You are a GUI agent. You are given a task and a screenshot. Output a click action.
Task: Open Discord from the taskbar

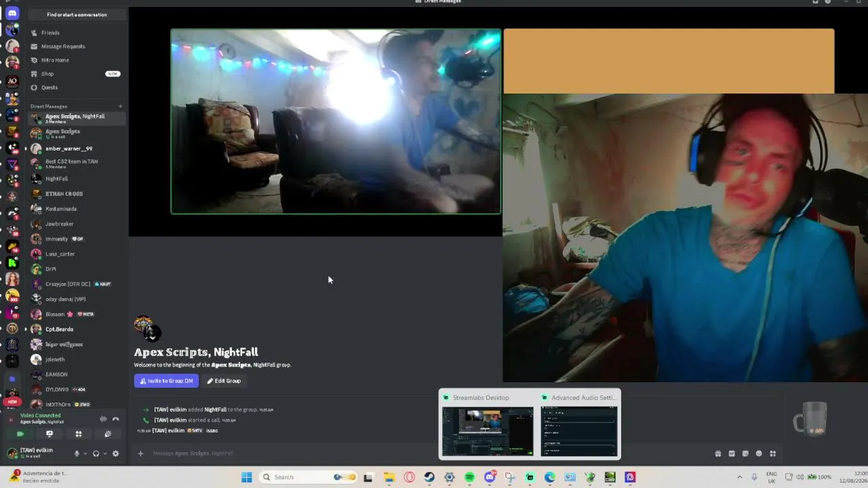point(490,477)
